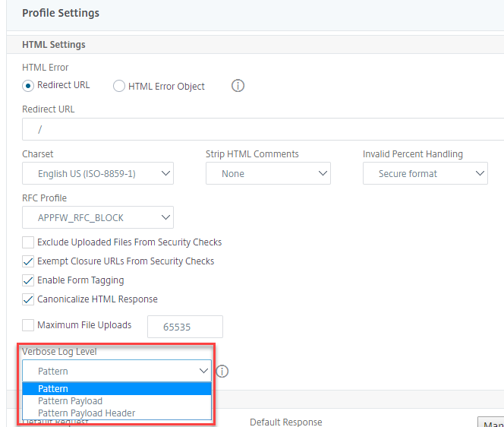Choose the Pattern Payload Header option
504x427 pixels.
(x=117, y=413)
